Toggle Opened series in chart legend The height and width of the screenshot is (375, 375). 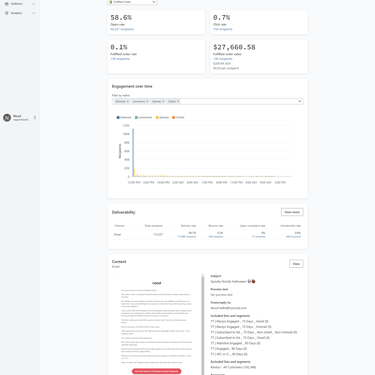(x=162, y=117)
